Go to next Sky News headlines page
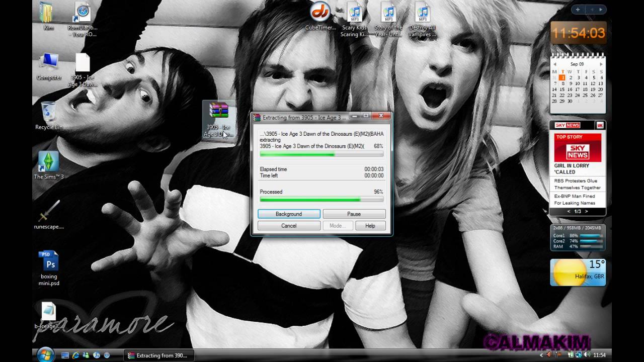644x362 pixels. [x=586, y=212]
